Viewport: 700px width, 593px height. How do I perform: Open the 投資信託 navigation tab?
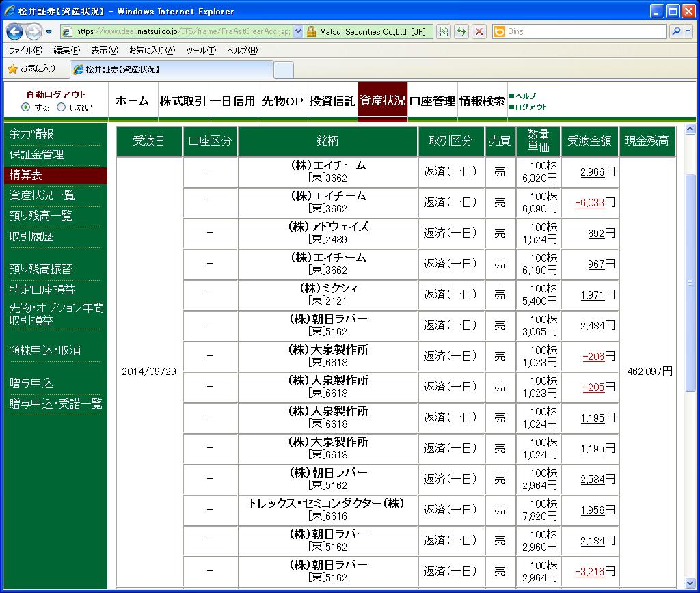tap(333, 101)
